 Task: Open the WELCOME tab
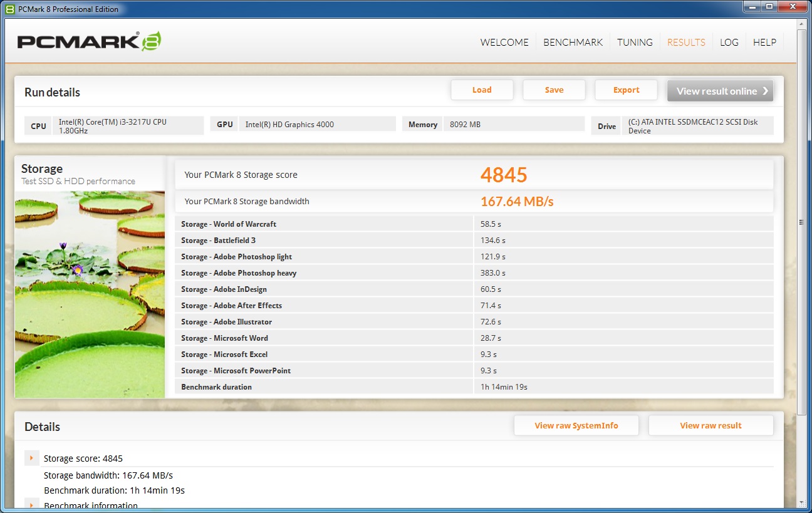[x=504, y=43]
